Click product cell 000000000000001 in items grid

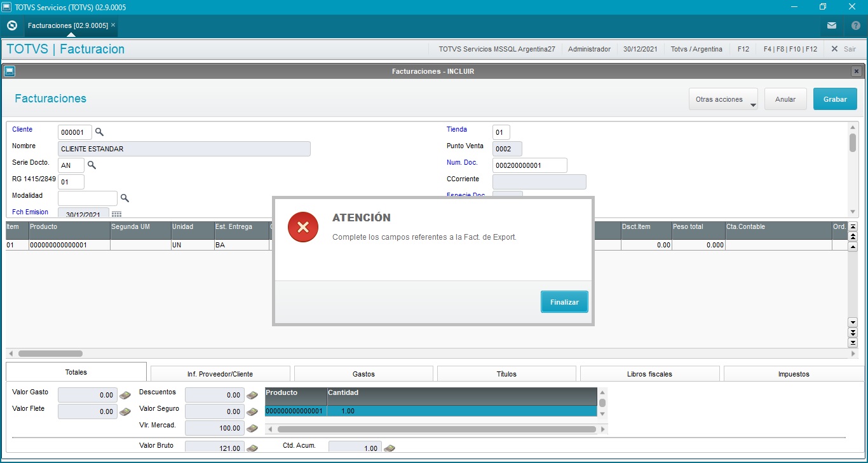tap(70, 245)
